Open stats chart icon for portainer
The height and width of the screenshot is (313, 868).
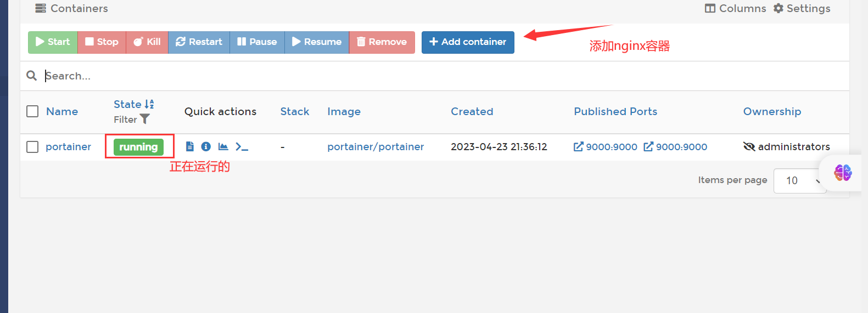[x=223, y=146]
